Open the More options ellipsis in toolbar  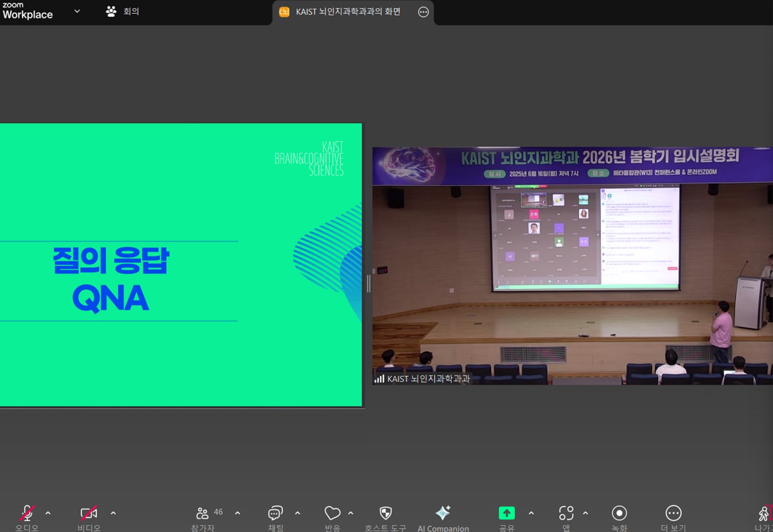[x=673, y=513]
